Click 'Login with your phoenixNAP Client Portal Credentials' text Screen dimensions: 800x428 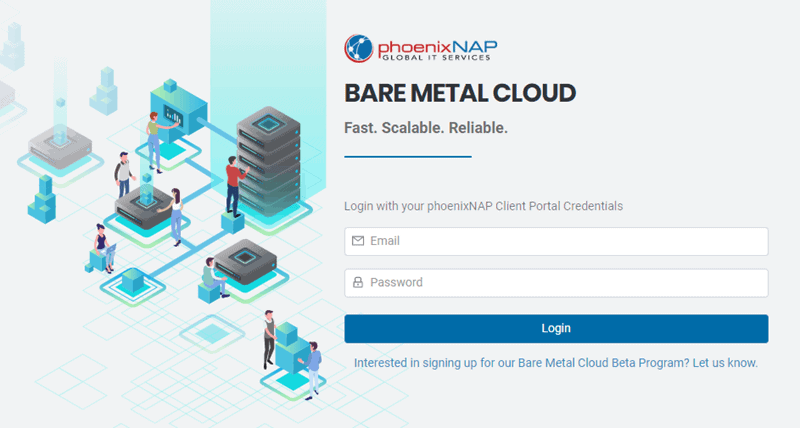[x=484, y=206]
